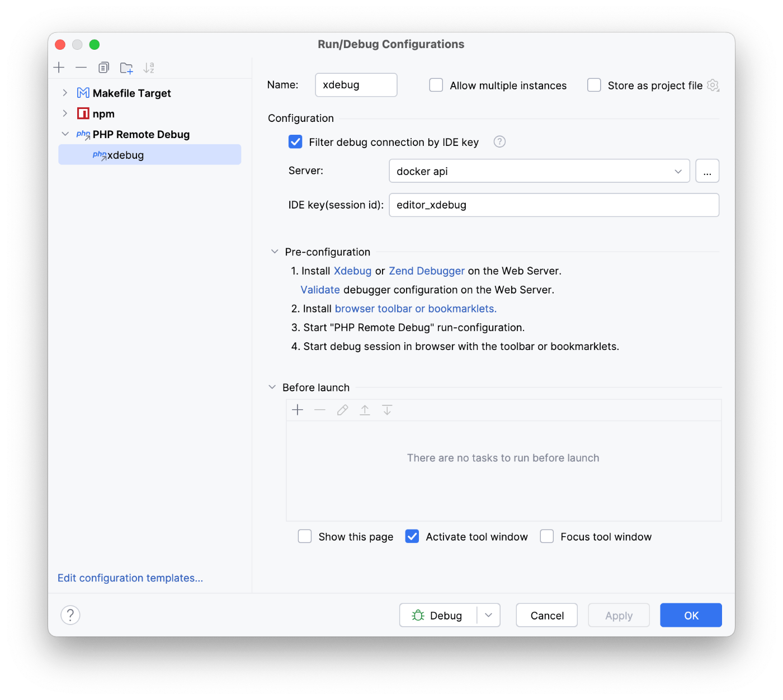Screen dimensions: 783x700
Task: Collapse the PHP Remote Debug node
Action: click(65, 134)
